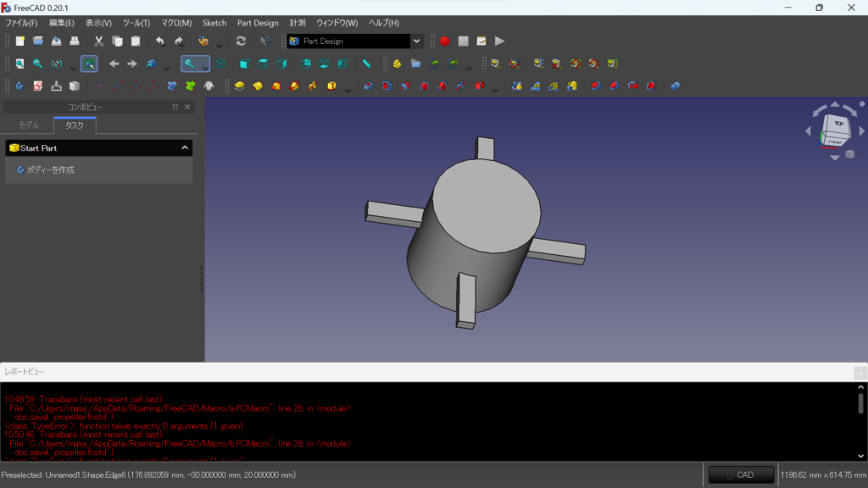Click the measure distance ruler icon
Viewport: 868px width, 488px height.
pyautogui.click(x=366, y=64)
